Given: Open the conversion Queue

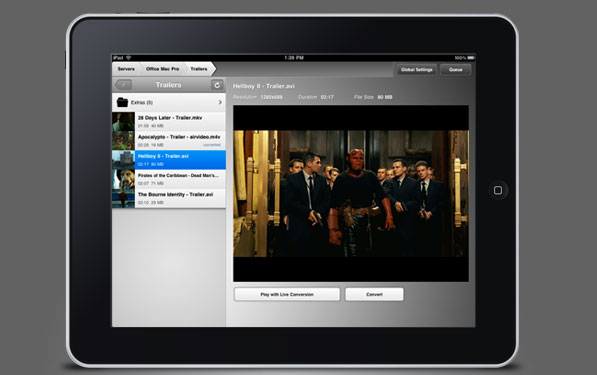Looking at the screenshot, I should coord(456,70).
